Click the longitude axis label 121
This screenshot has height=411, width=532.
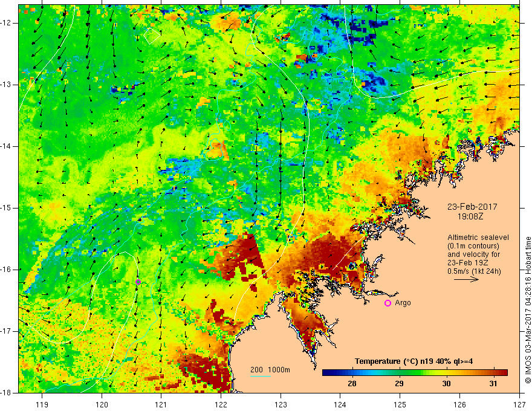(161, 404)
